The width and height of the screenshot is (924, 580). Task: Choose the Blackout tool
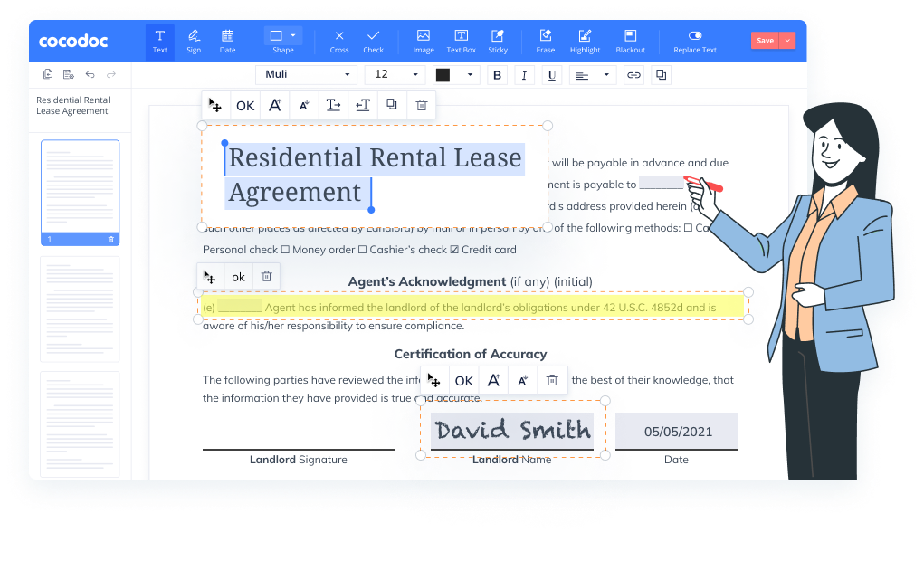click(630, 41)
